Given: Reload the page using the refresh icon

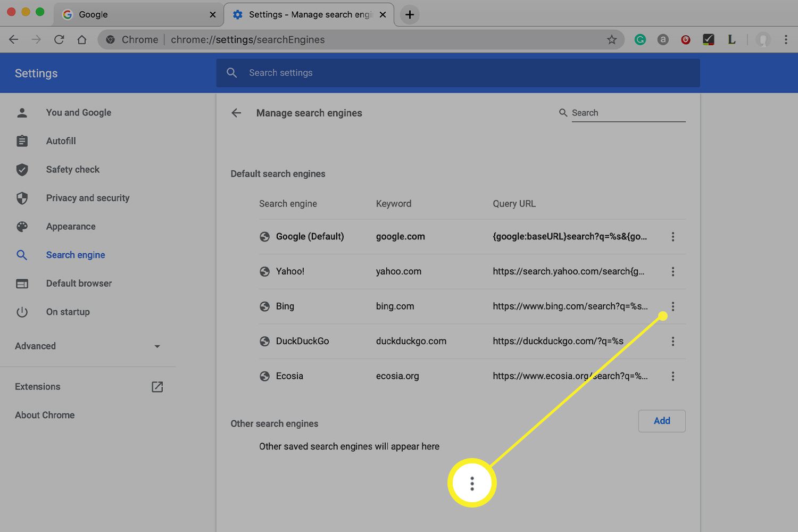Looking at the screenshot, I should (x=59, y=40).
